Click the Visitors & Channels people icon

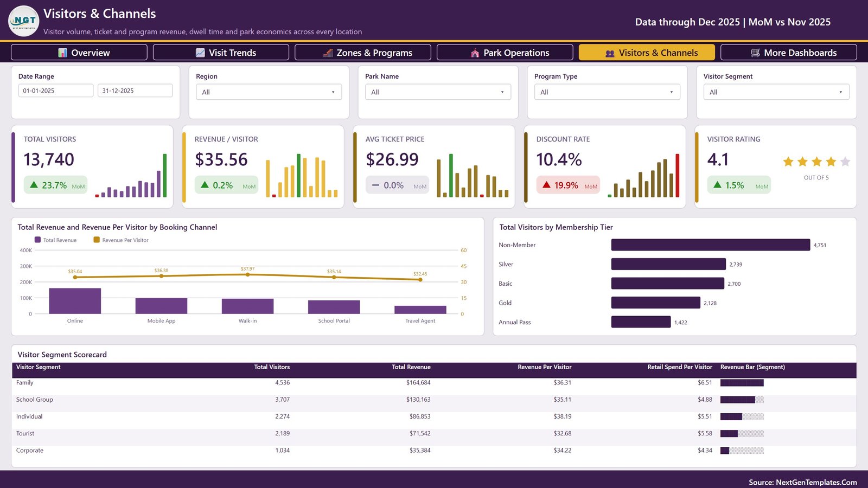click(610, 53)
